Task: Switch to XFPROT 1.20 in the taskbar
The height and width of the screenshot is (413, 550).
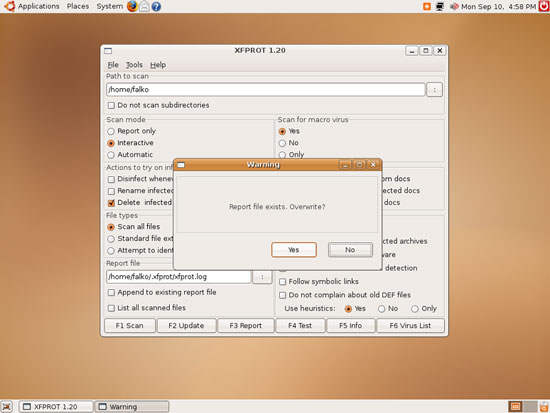Action: point(56,407)
